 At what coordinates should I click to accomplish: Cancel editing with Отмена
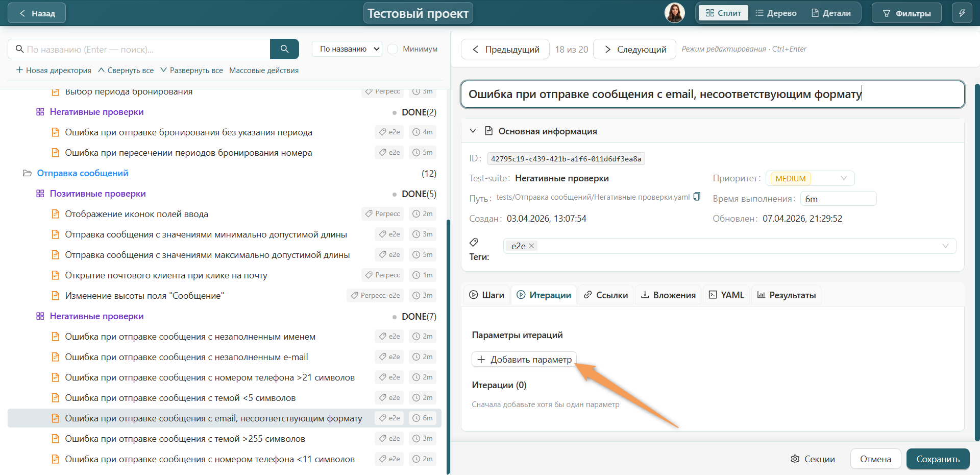pyautogui.click(x=875, y=459)
